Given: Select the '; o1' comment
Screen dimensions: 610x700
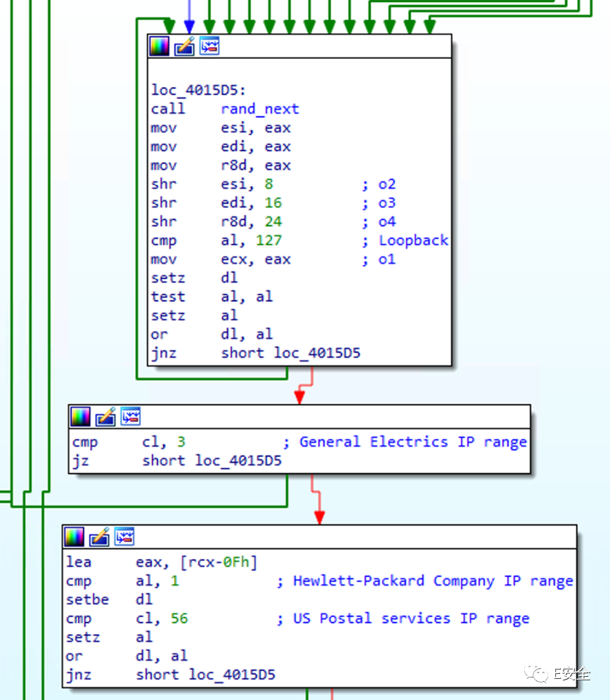Looking at the screenshot, I should (x=379, y=259).
